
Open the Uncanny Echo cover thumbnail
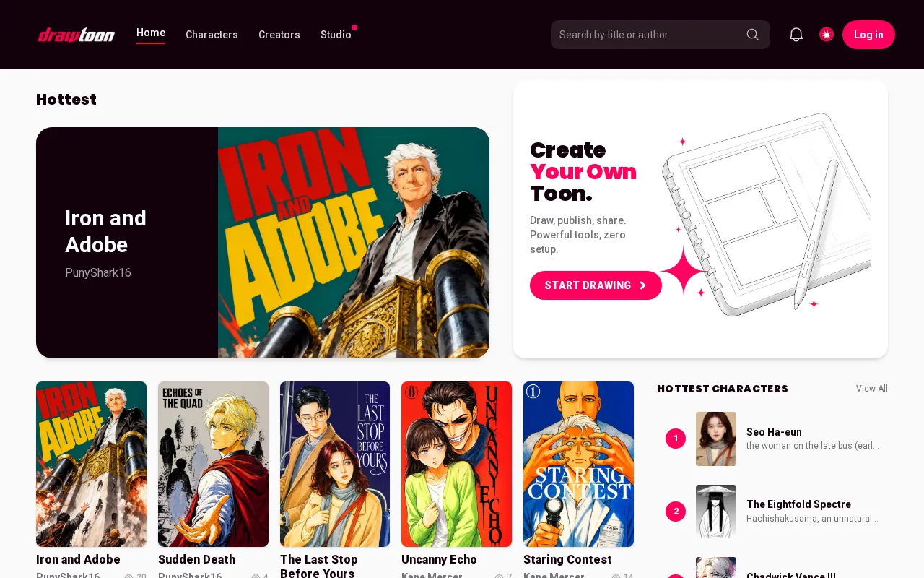point(456,464)
